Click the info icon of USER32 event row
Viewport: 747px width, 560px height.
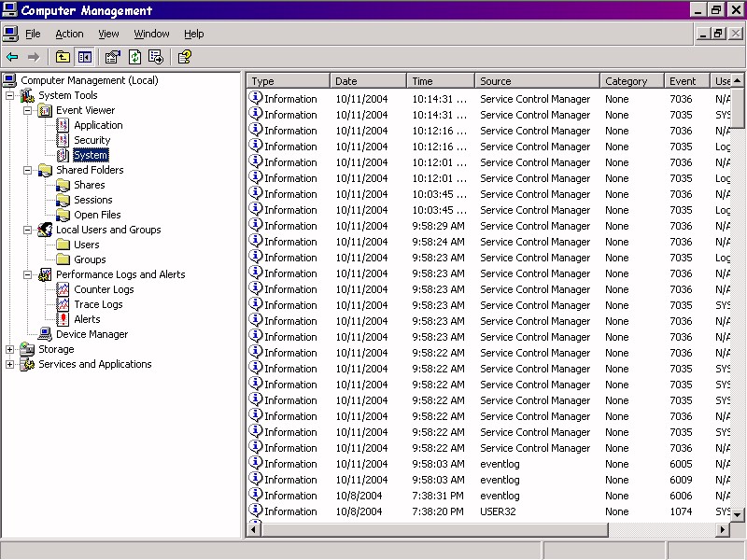(x=256, y=511)
